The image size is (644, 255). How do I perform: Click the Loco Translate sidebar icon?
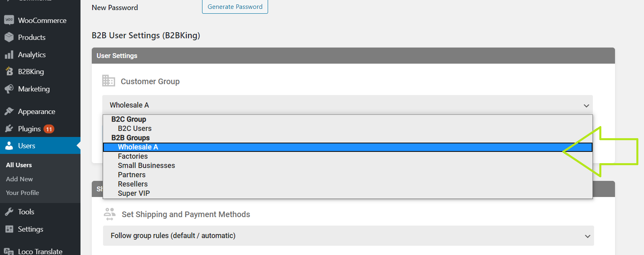click(9, 251)
